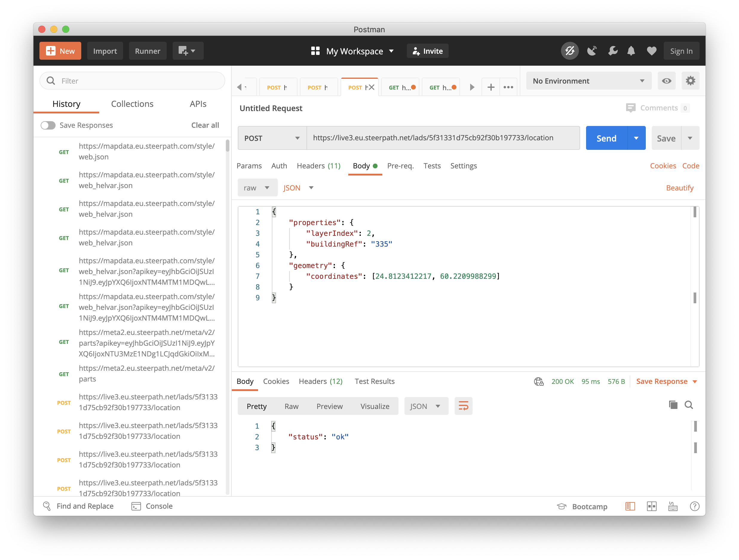The height and width of the screenshot is (560, 739).
Task: Open settings via the wrench icon
Action: [612, 51]
